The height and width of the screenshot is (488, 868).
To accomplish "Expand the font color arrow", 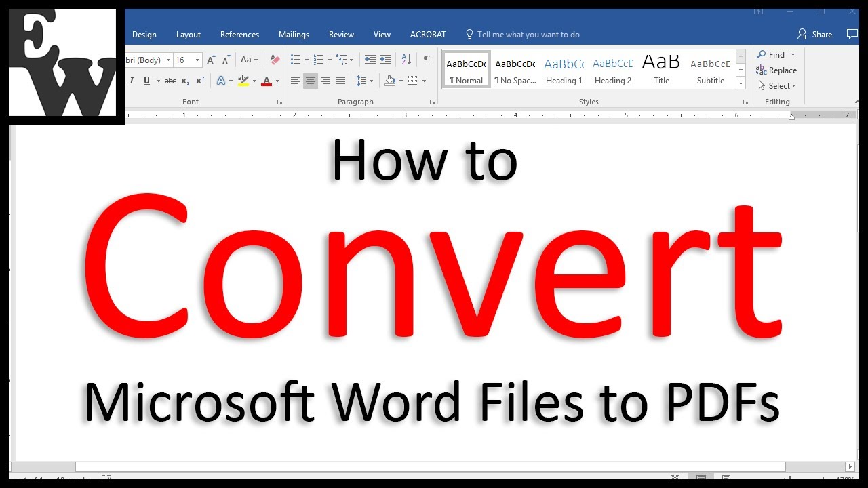I will pyautogui.click(x=277, y=81).
